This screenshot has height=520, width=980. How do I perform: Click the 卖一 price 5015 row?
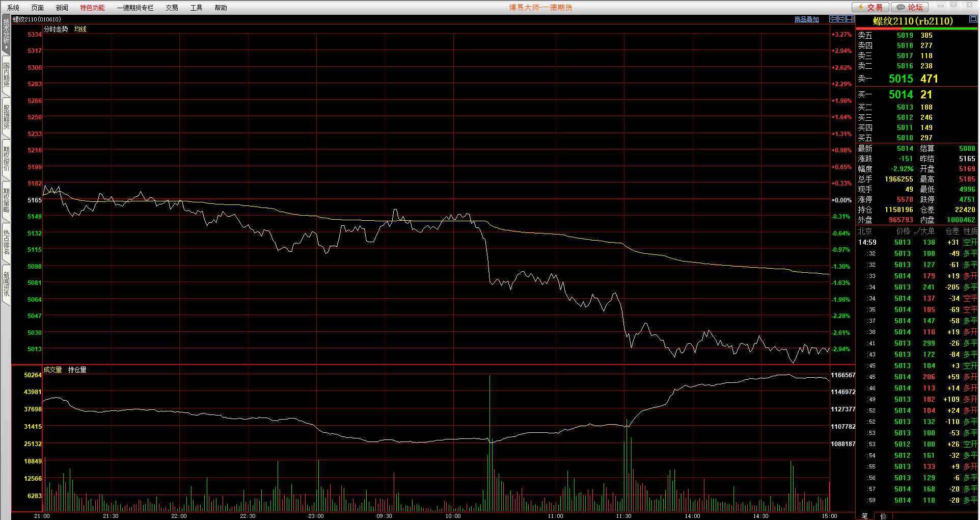901,79
